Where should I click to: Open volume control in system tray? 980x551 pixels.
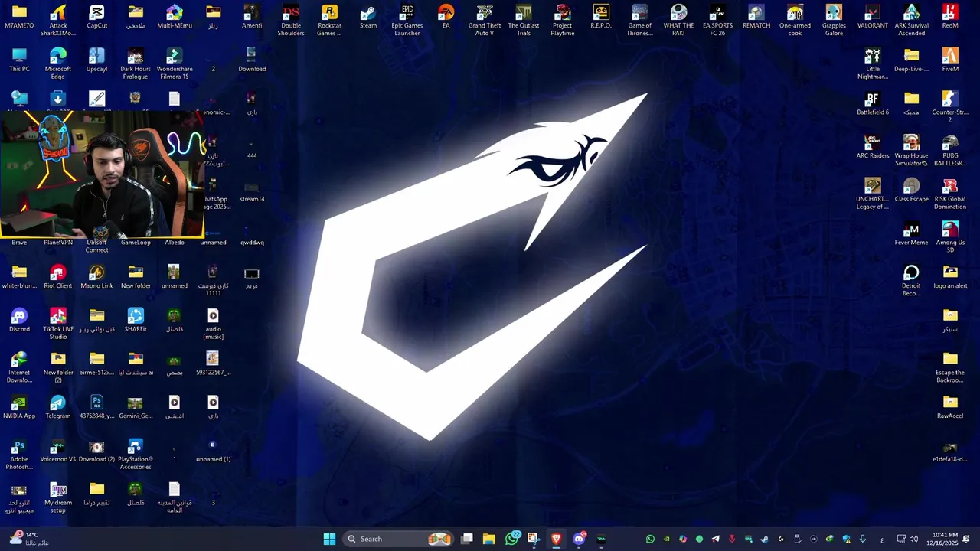913,539
